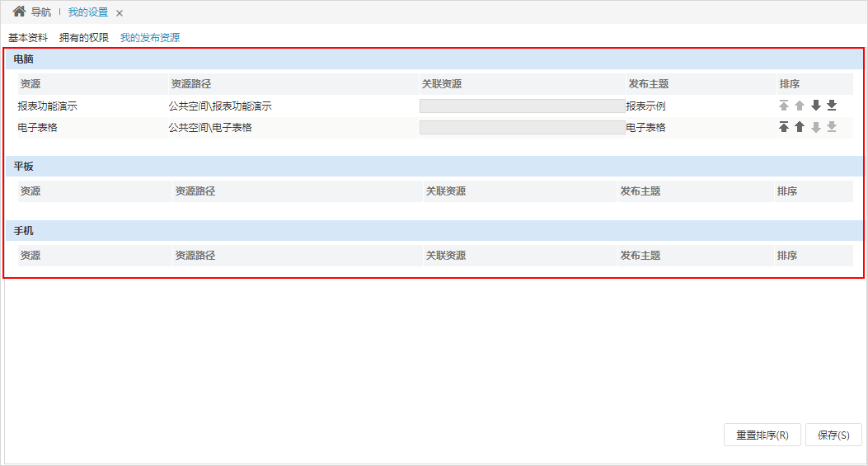Click 电子表格 publish theme cell
The height and width of the screenshot is (466, 868).
tap(646, 128)
